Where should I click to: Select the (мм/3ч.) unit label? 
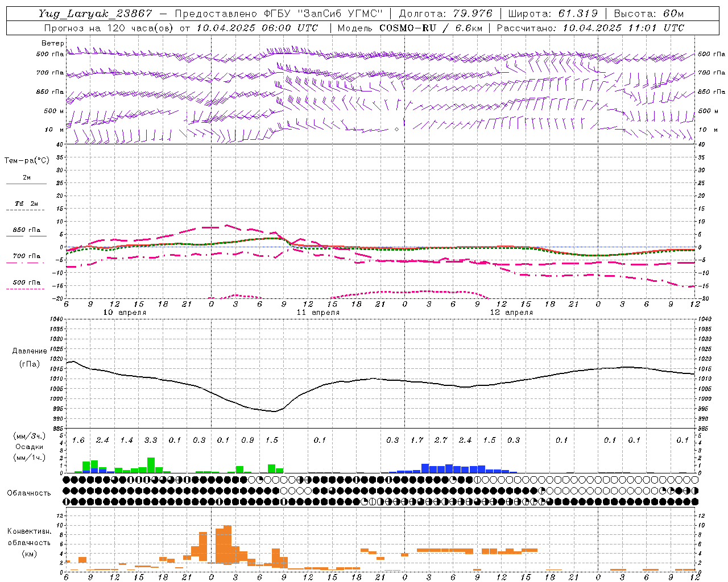30,436
